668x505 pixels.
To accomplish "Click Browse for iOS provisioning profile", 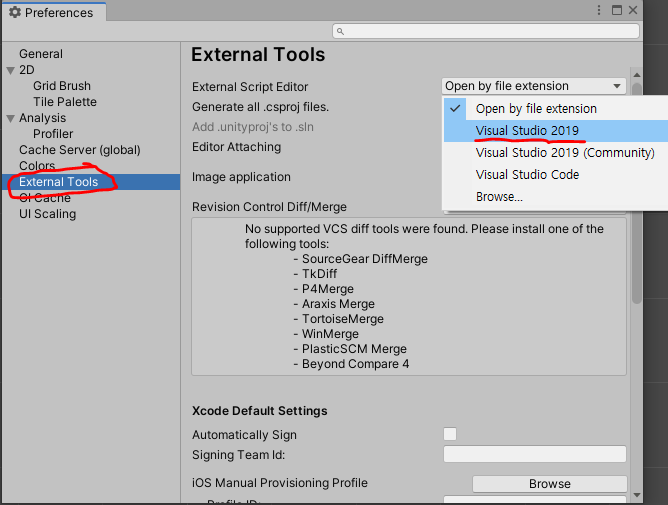I will tap(550, 484).
